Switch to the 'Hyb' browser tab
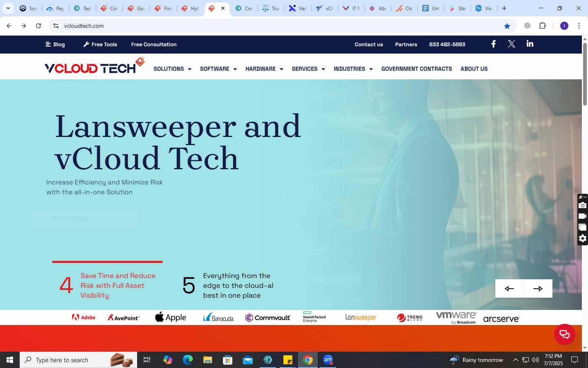 click(190, 8)
